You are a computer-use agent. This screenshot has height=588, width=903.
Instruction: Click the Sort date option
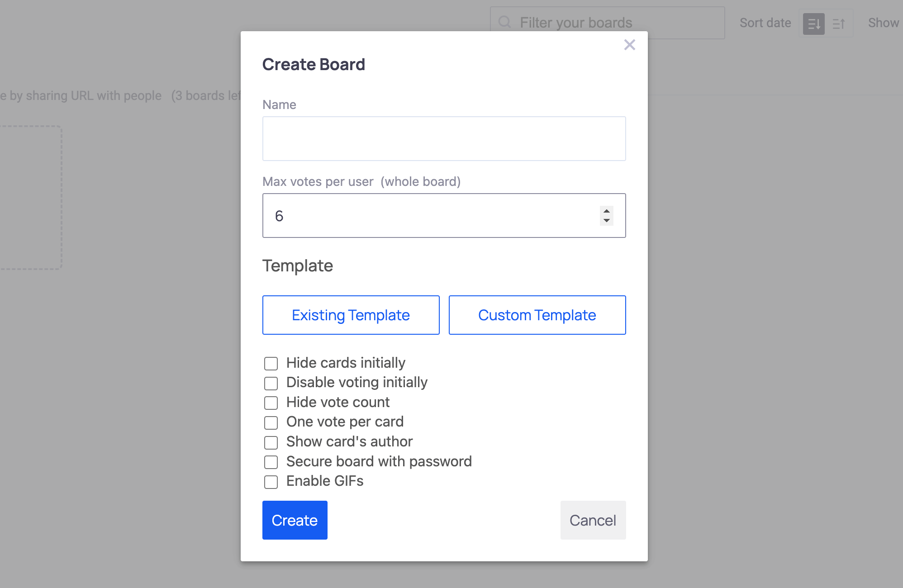click(765, 23)
